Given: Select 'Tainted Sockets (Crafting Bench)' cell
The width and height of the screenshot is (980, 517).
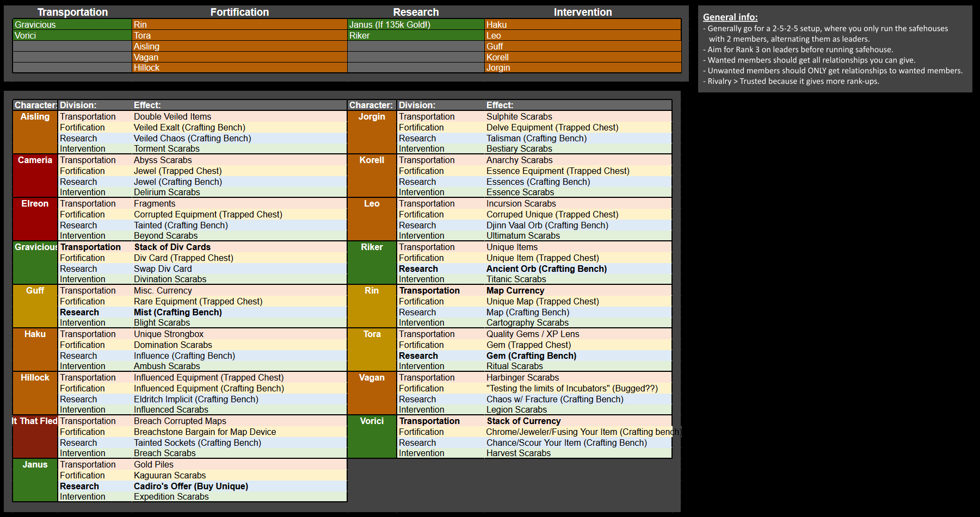Looking at the screenshot, I should point(239,443).
